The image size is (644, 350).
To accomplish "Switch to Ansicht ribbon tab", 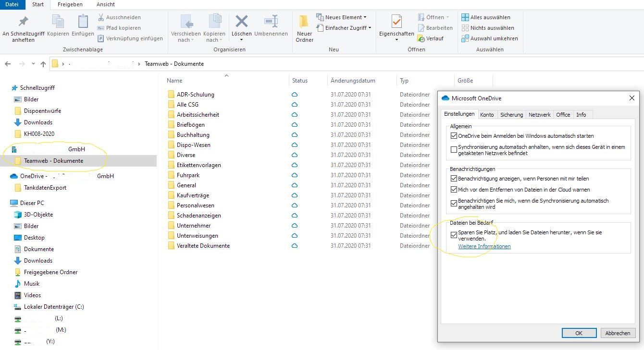I will click(106, 4).
